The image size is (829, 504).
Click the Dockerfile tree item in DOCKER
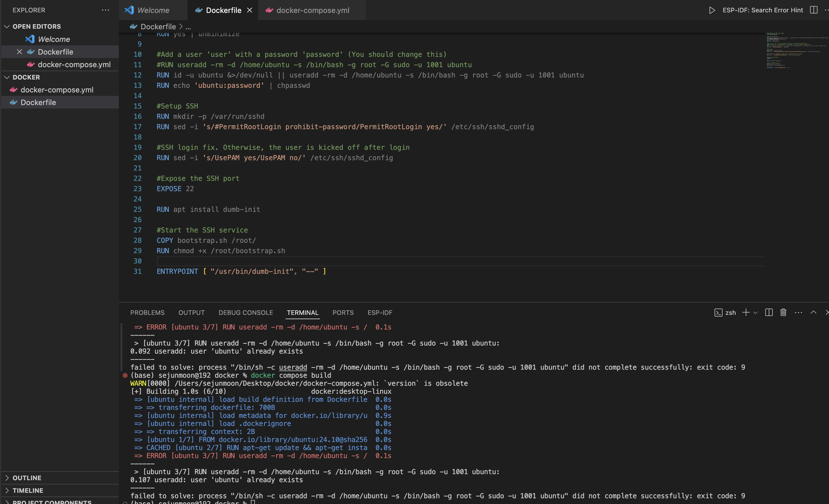[38, 102]
